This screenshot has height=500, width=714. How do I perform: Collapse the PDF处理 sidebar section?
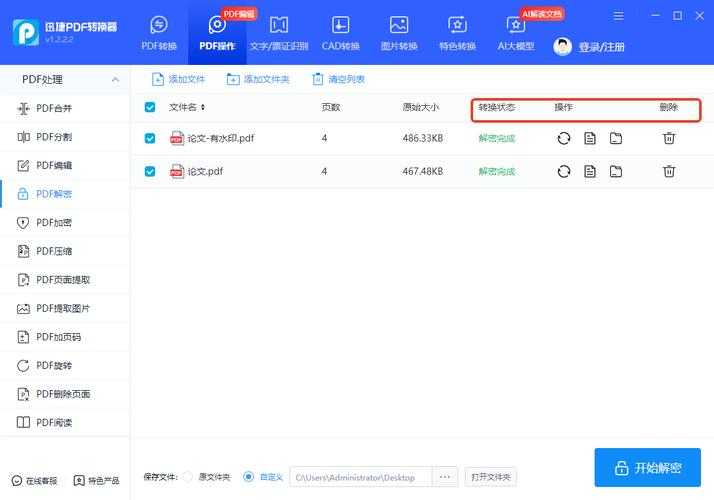pyautogui.click(x=115, y=79)
